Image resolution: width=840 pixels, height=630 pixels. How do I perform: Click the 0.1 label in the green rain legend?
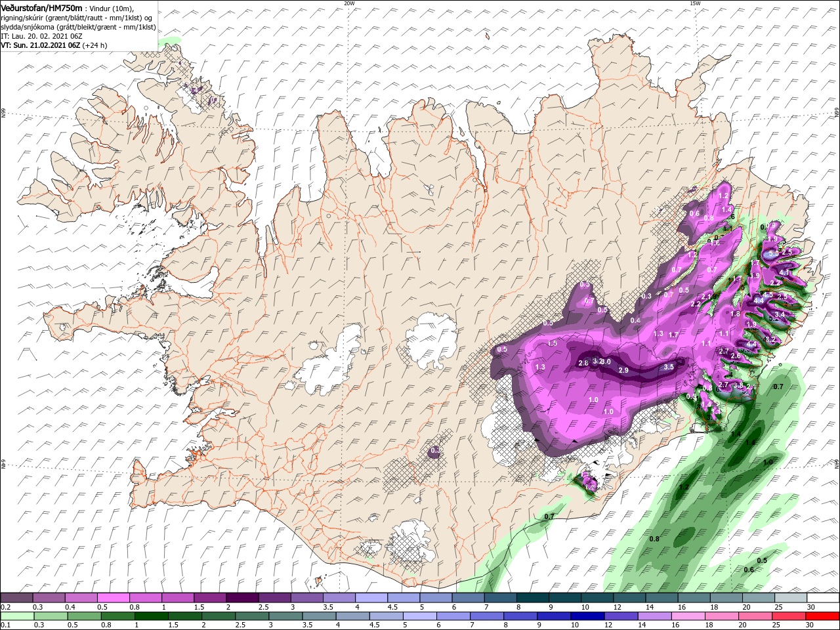tap(5, 625)
